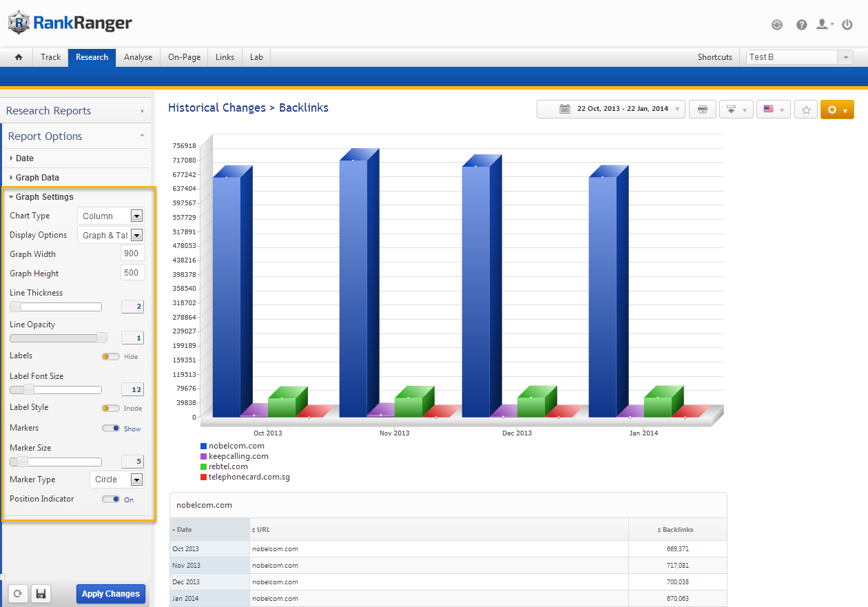Adjust the Line Opacity slider
Screen dimensions: 868x607
tap(101, 338)
